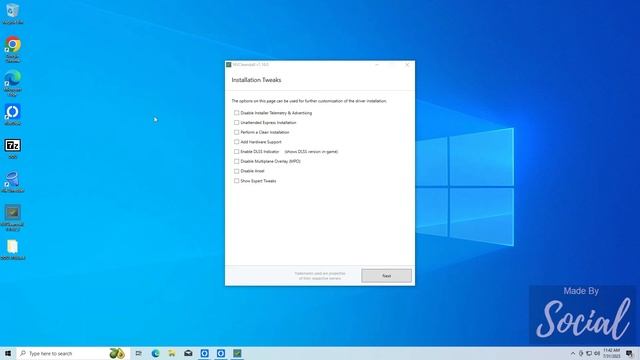Select the blue circular-arrow app desktop shortcut
This screenshot has height=360, width=640.
point(13,115)
